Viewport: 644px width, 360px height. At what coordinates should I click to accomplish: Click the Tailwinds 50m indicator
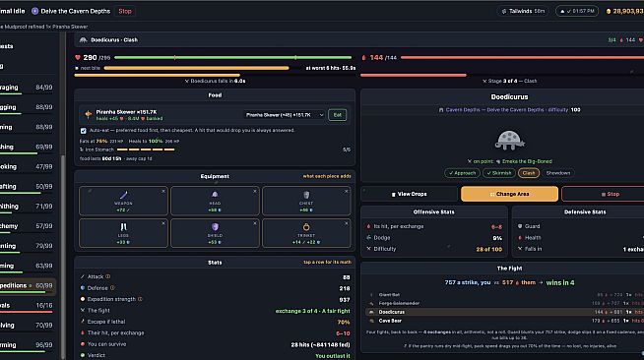pyautogui.click(x=523, y=11)
